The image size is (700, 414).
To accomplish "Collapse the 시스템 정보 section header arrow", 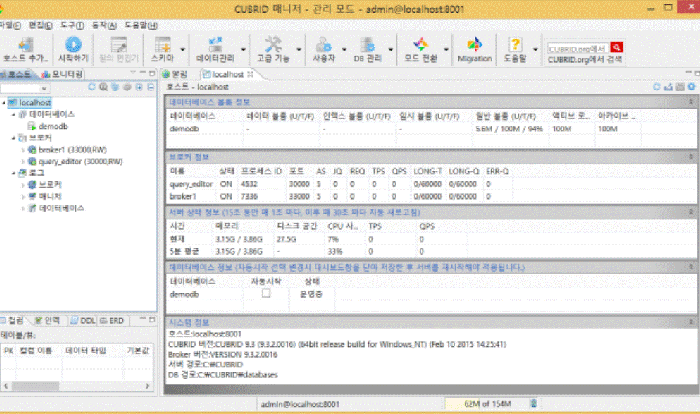I will pyautogui.click(x=691, y=322).
